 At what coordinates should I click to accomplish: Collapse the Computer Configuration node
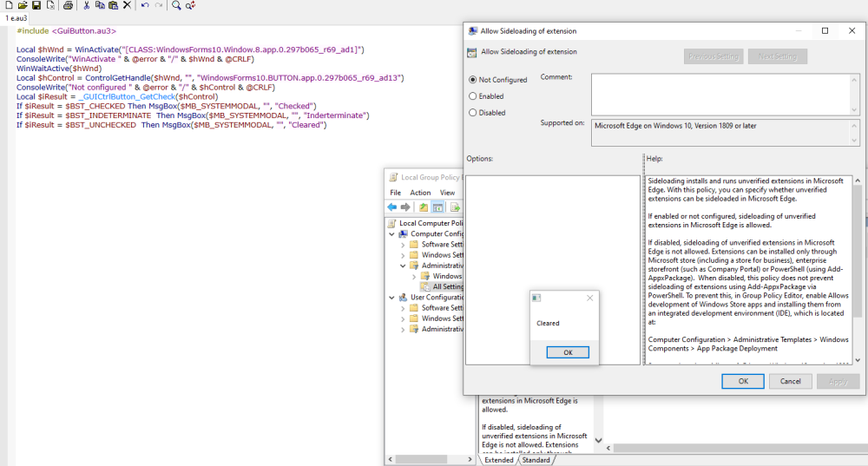pos(392,234)
